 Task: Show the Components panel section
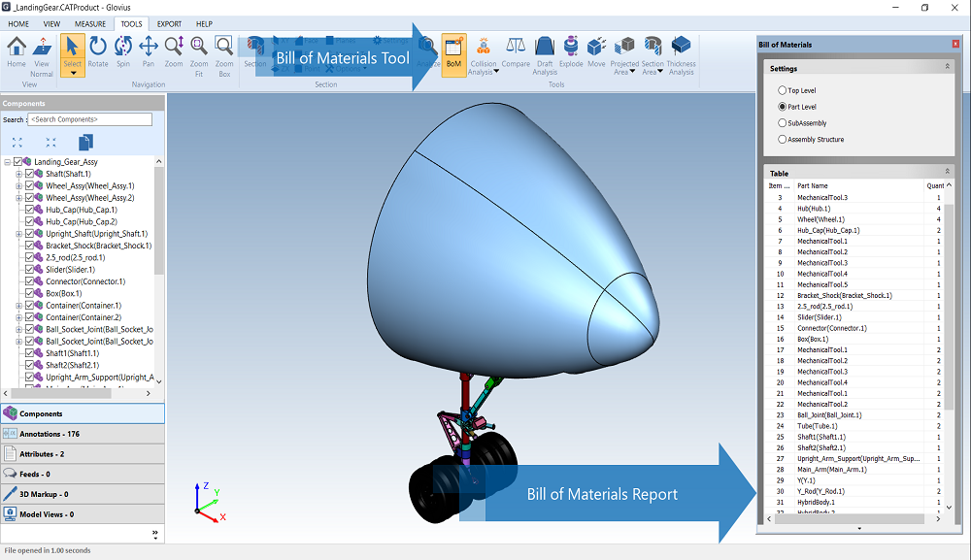83,413
